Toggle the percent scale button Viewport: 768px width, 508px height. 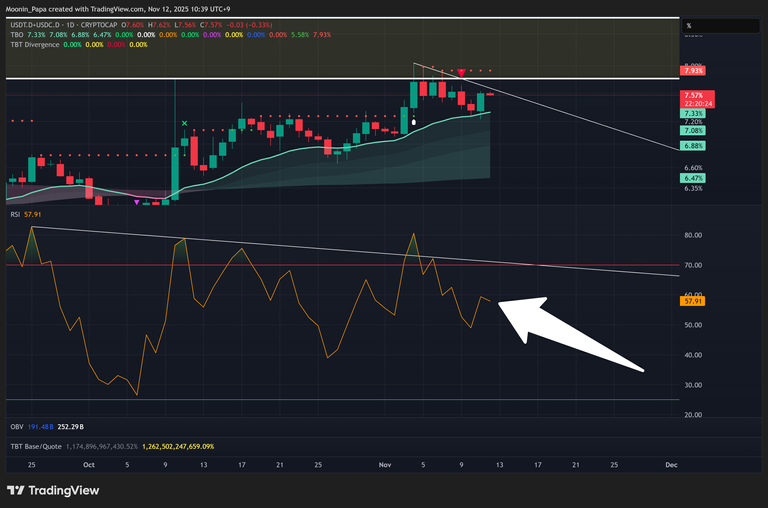point(690,22)
